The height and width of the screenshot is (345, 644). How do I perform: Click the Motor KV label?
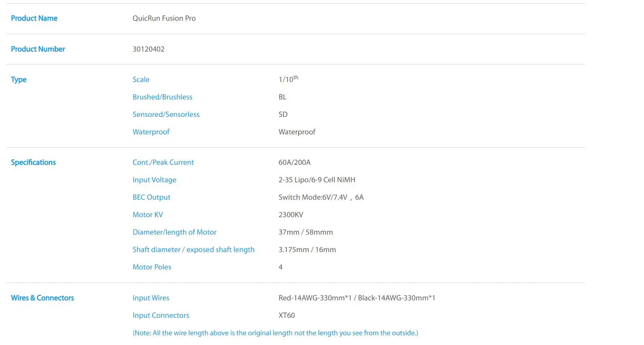[148, 215]
